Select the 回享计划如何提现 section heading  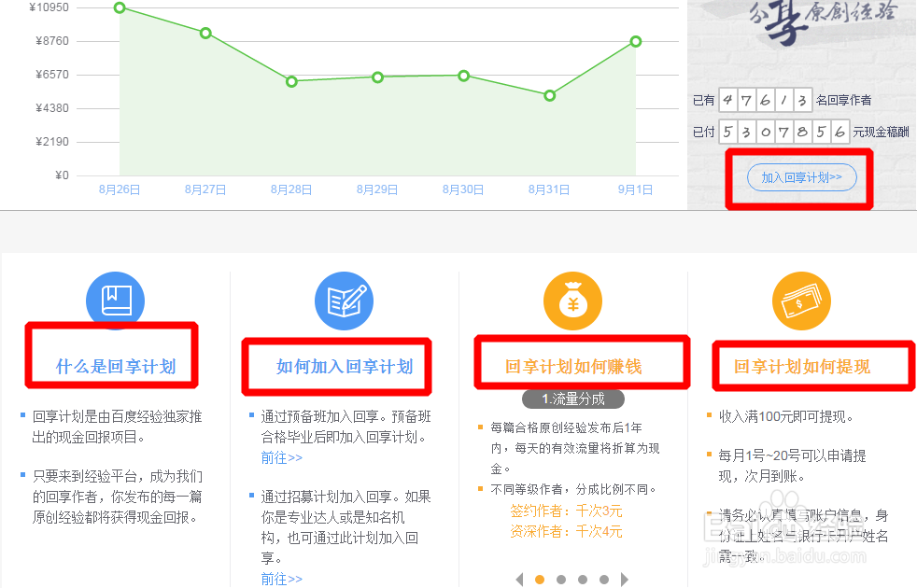coord(801,365)
